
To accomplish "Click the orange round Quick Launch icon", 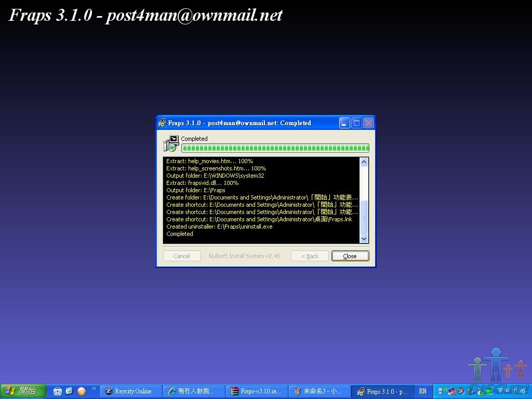I will tap(81, 391).
